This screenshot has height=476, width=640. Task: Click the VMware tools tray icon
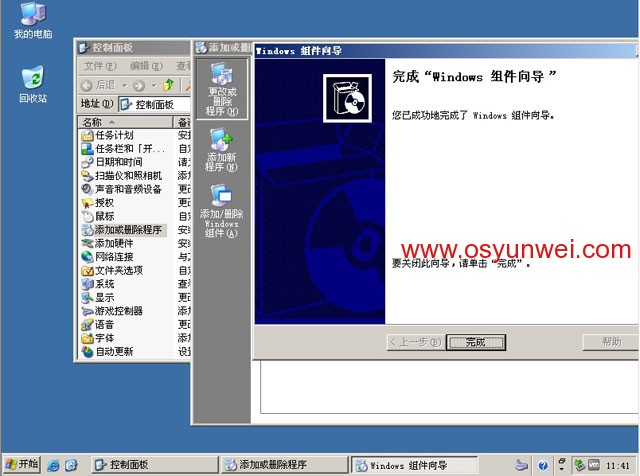[594, 465]
